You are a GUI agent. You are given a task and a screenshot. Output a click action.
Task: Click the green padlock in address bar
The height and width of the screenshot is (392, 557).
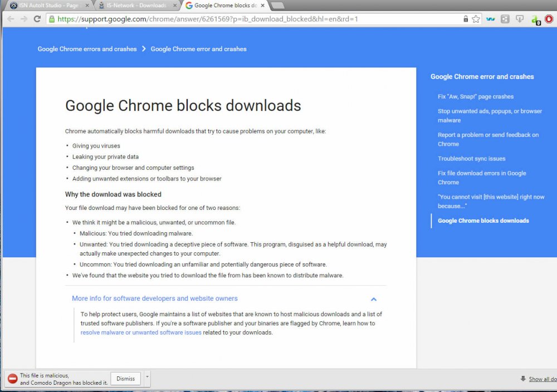[x=52, y=19]
